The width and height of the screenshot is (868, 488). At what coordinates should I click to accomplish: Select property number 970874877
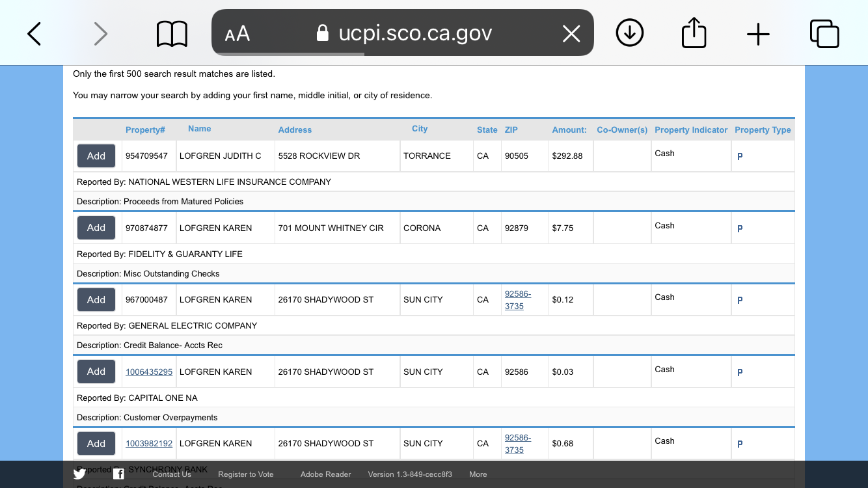tap(146, 228)
